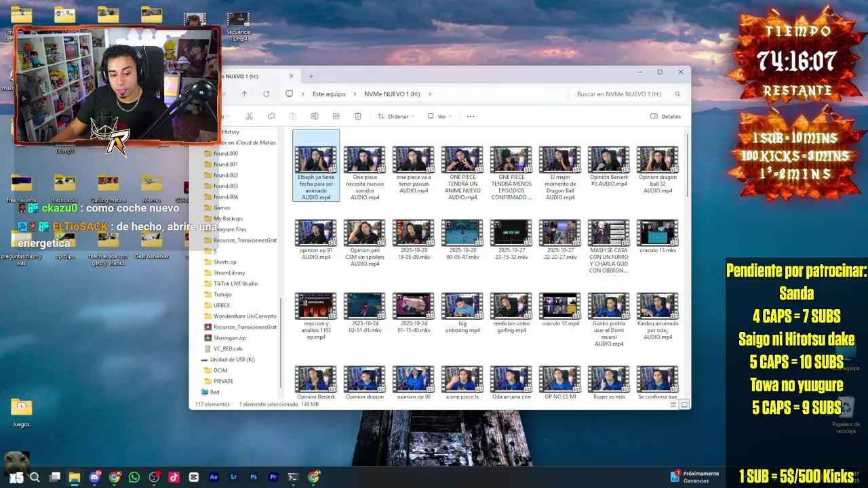Toggle the Detalles pane button
The height and width of the screenshot is (488, 868).
(x=665, y=117)
